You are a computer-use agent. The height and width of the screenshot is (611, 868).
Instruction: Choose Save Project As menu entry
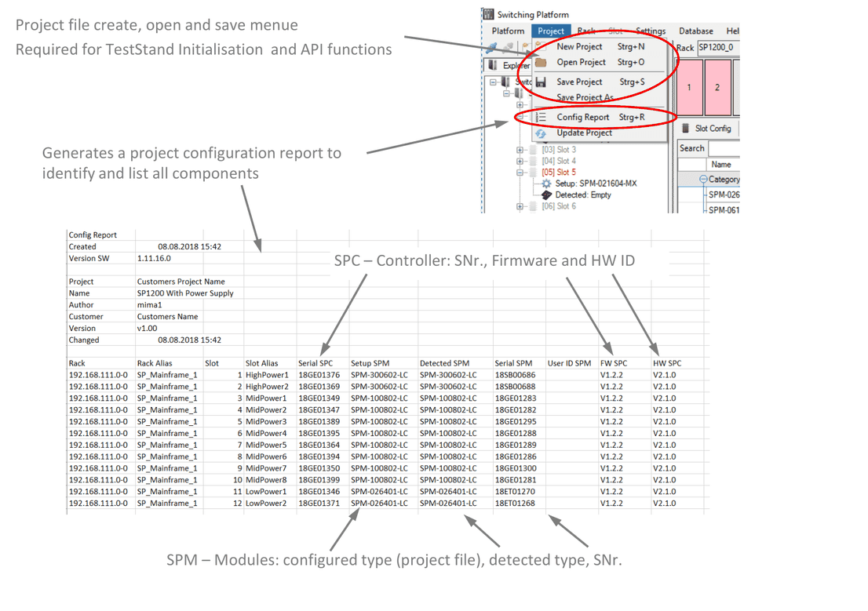(599, 97)
